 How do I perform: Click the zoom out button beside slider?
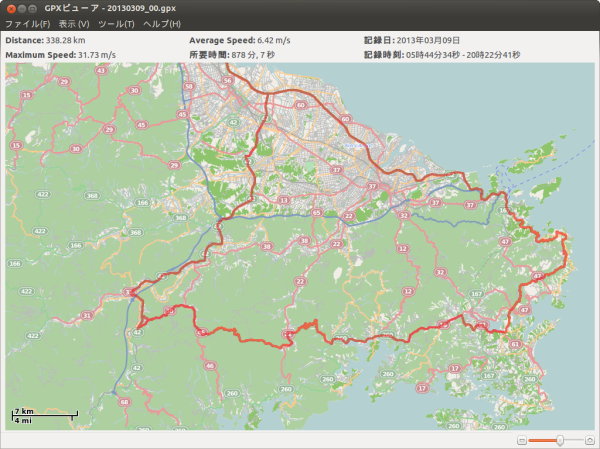click(x=521, y=440)
